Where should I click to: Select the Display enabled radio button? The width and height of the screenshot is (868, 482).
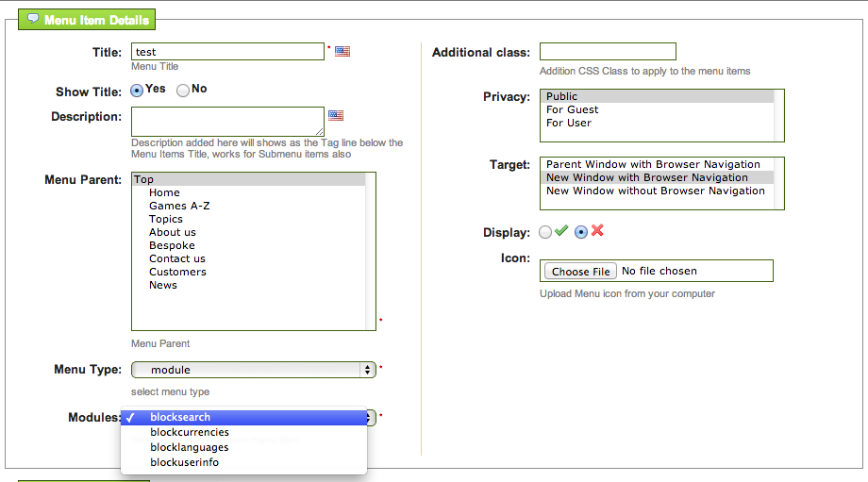tap(545, 232)
